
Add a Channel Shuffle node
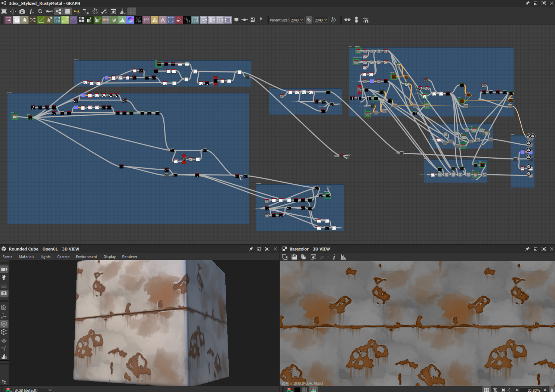[33, 20]
